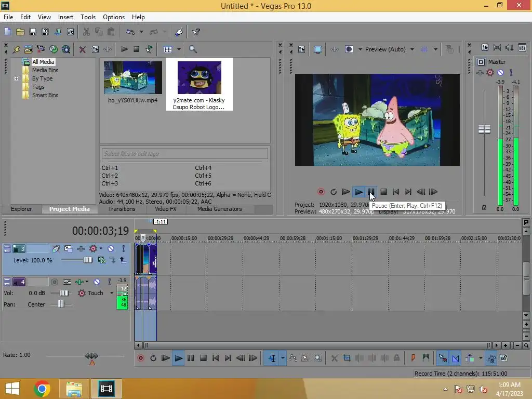Click the Open project folder icon
The width and height of the screenshot is (532, 399).
click(x=20, y=32)
